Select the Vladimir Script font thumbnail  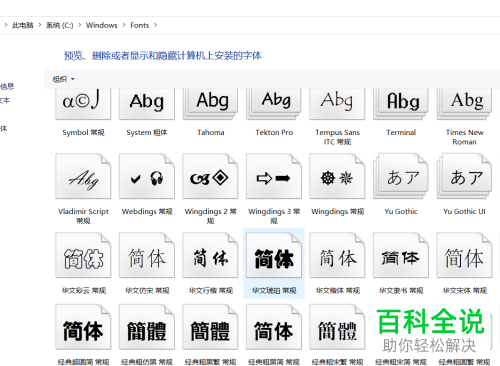pos(83,176)
